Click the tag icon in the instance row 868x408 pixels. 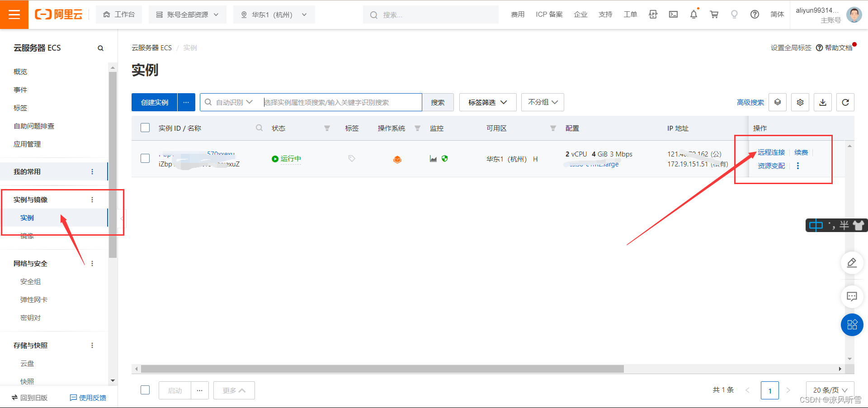(x=352, y=158)
